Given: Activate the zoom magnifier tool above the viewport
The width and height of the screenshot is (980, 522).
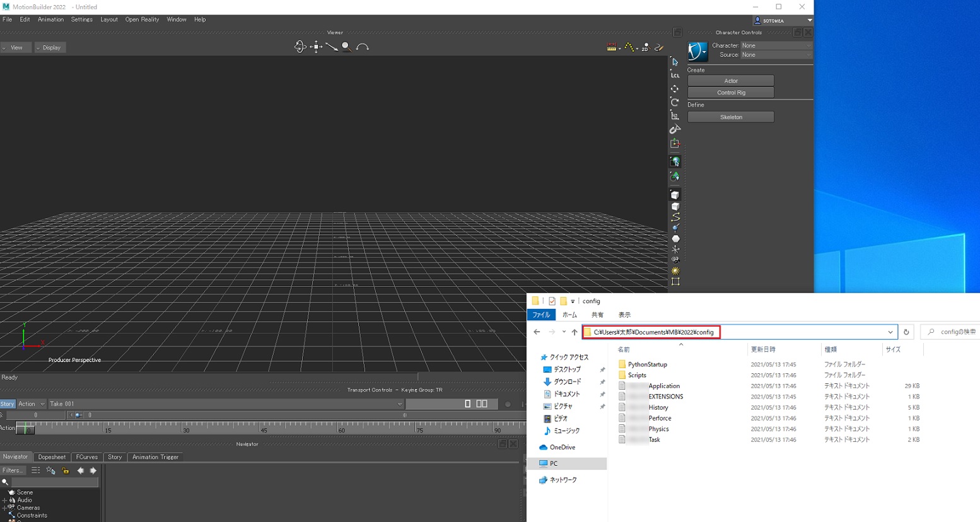Looking at the screenshot, I should 346,46.
